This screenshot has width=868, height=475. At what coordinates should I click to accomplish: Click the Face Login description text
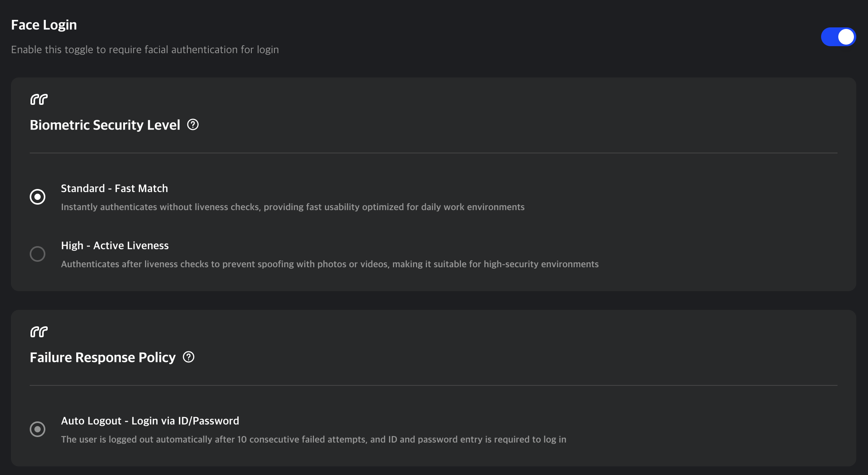145,49
